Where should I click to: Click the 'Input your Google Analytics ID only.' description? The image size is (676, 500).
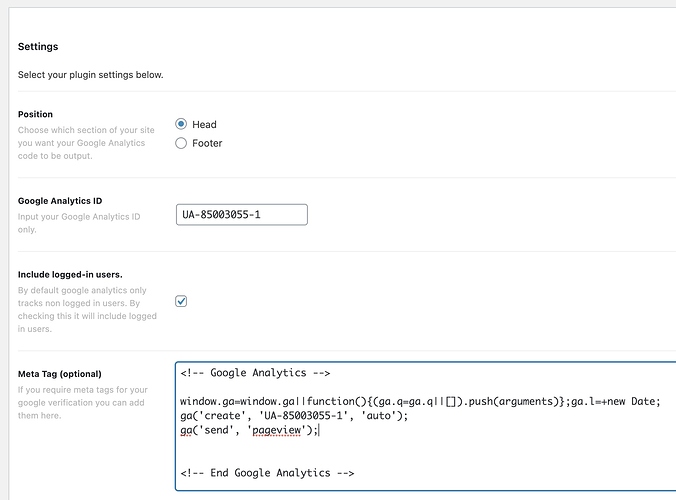(79, 223)
